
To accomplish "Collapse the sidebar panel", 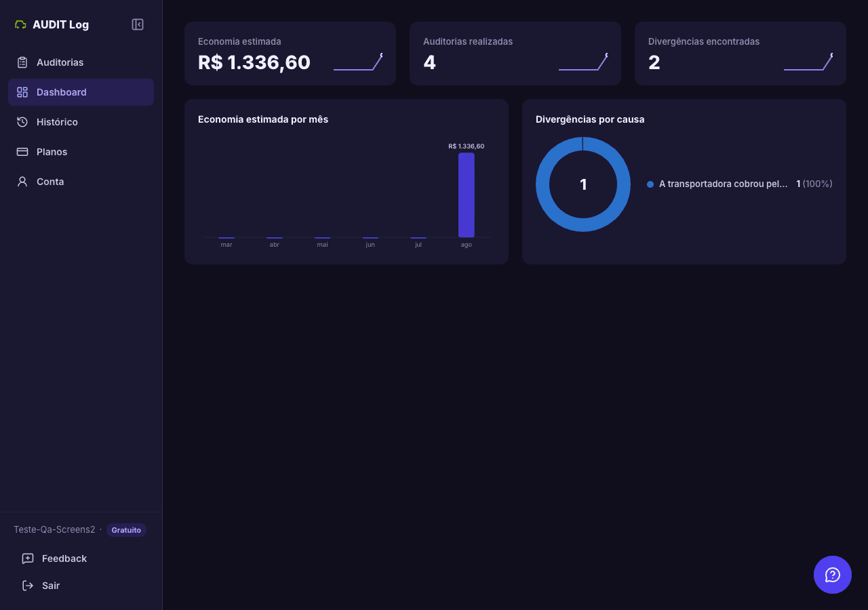I will point(138,24).
